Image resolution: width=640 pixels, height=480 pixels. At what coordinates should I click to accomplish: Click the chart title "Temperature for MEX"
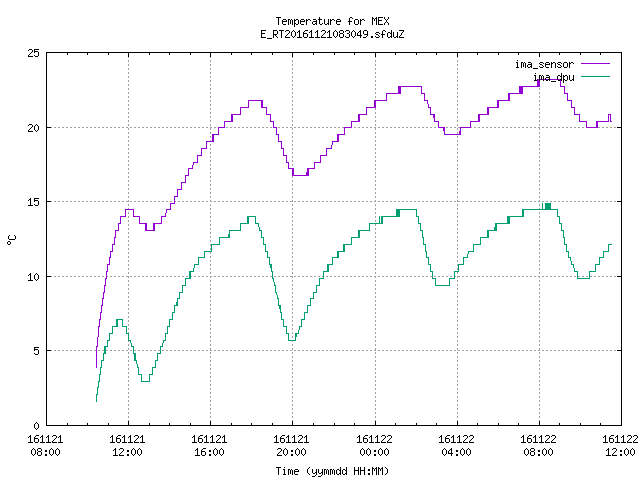coord(332,21)
